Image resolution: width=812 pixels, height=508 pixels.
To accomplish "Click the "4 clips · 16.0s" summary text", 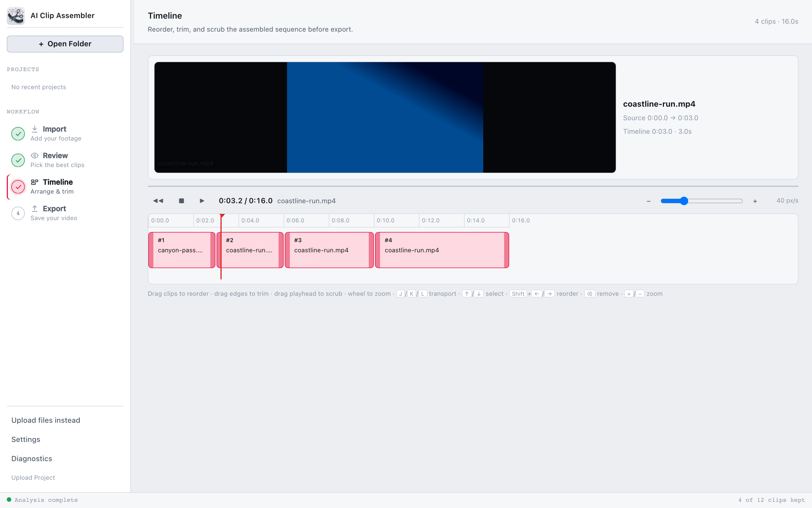I will click(x=776, y=21).
